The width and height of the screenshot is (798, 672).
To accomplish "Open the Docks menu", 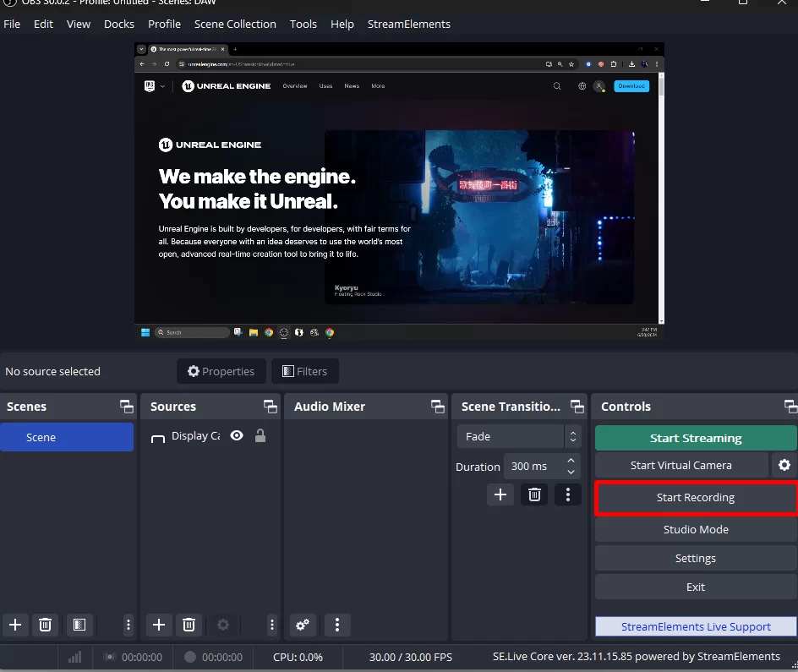I will [119, 24].
